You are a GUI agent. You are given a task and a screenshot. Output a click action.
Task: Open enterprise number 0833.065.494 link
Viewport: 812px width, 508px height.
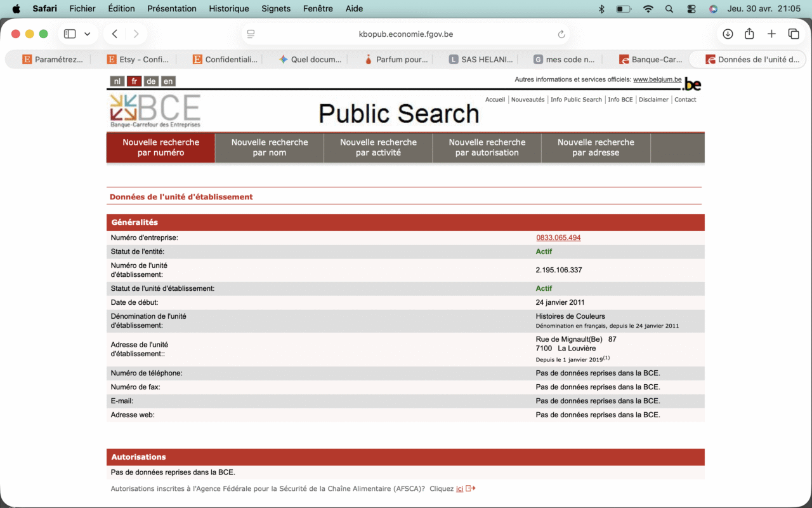(x=558, y=237)
